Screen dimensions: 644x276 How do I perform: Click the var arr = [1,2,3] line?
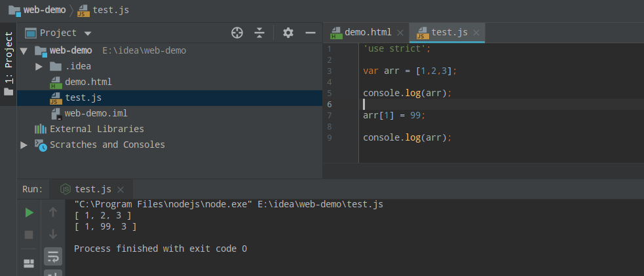click(410, 71)
